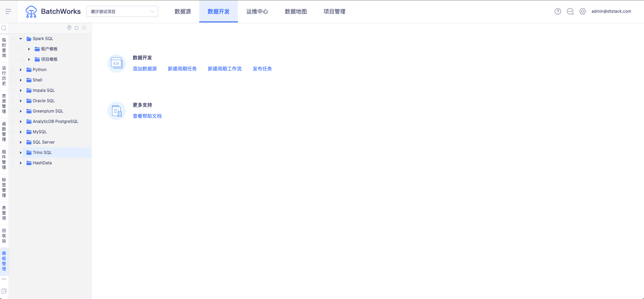The image size is (644, 299).
Task: Click the search magnifier icon in sidebar
Action: coord(4,28)
